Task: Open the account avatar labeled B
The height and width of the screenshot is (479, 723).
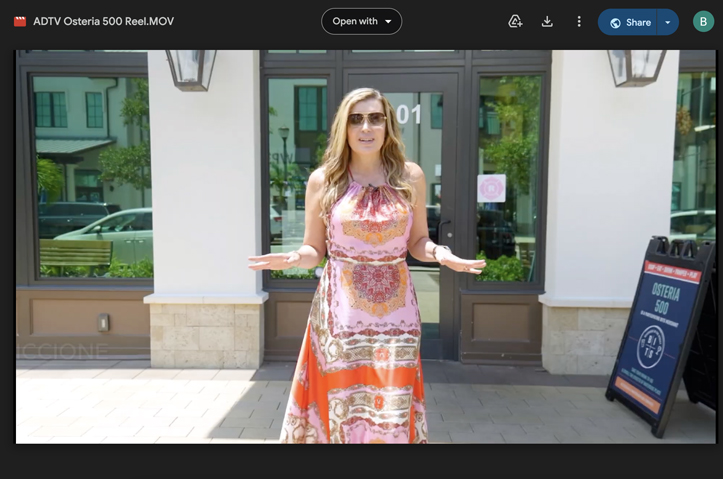Action: pyautogui.click(x=703, y=22)
